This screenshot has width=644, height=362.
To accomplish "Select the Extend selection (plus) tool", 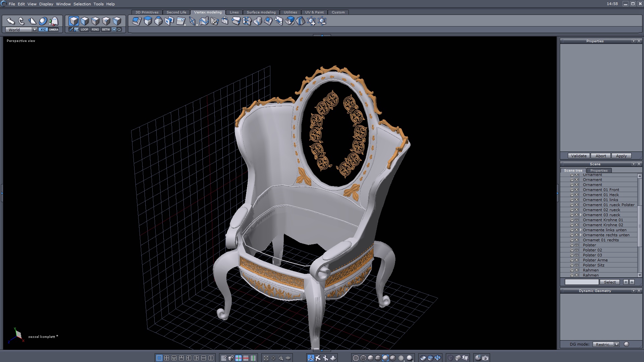I will [312, 21].
